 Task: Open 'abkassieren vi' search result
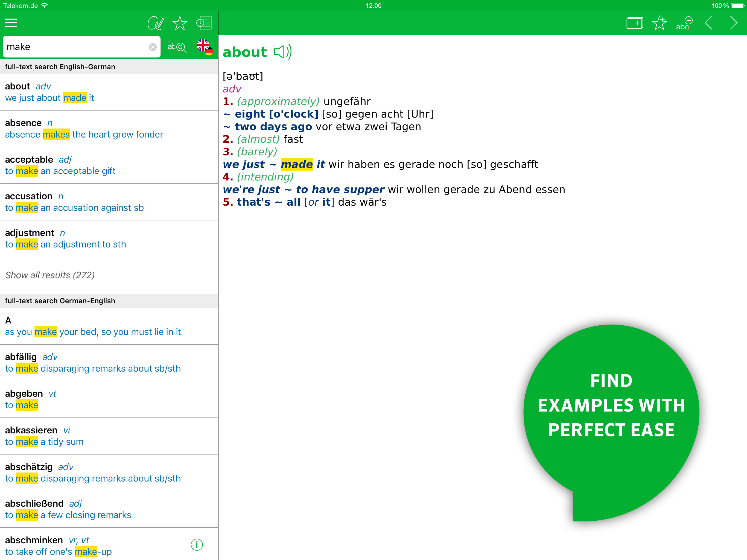coord(109,436)
